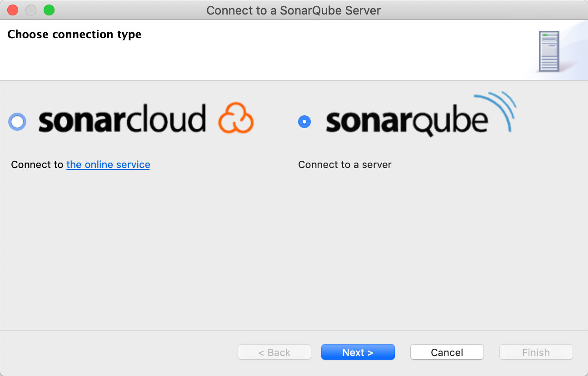
Task: Click the 'Choose connection type' heading
Action: (74, 35)
